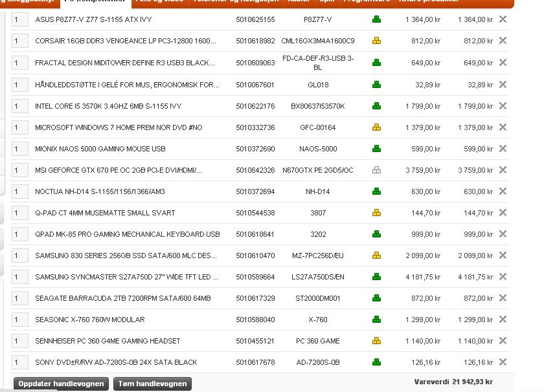Open Intel Core i5 3570K 3.4GHz product
The height and width of the screenshot is (392, 544).
coord(108,106)
